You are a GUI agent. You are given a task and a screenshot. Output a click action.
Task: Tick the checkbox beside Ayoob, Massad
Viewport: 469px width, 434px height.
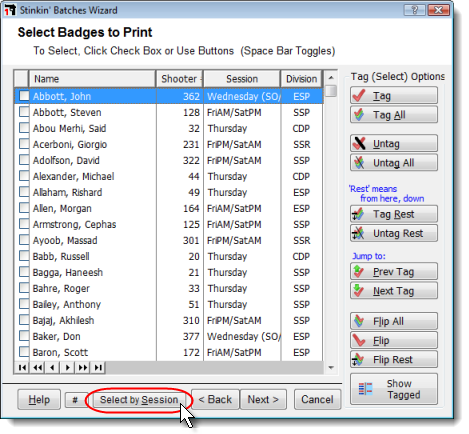coord(24,240)
